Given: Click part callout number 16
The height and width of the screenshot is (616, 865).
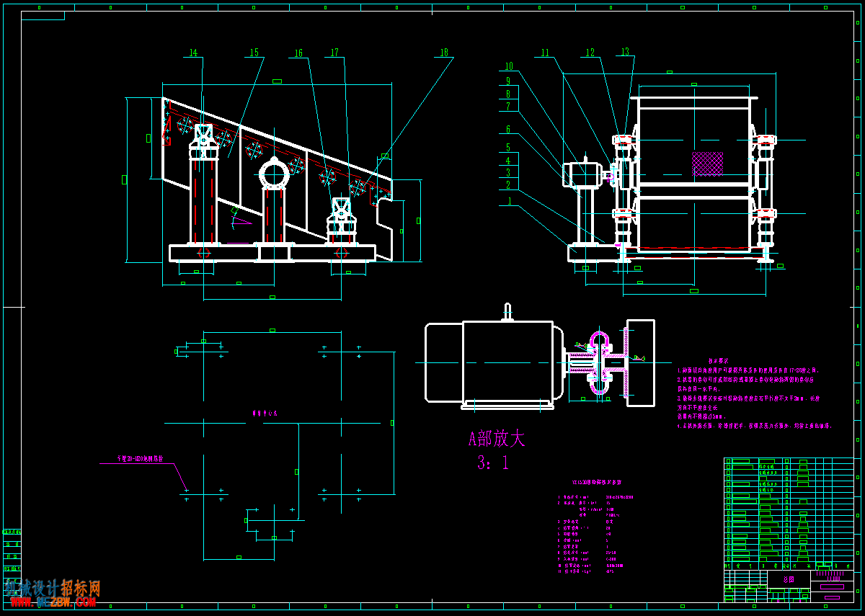Looking at the screenshot, I should tap(298, 53).
